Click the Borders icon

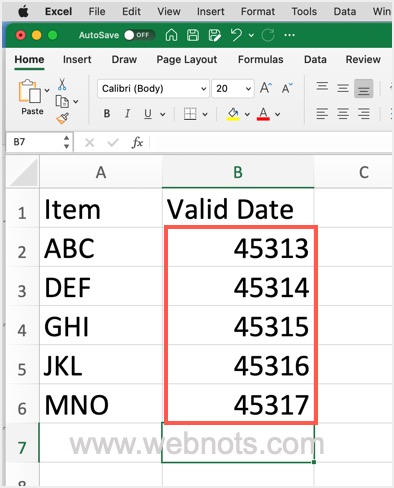190,114
